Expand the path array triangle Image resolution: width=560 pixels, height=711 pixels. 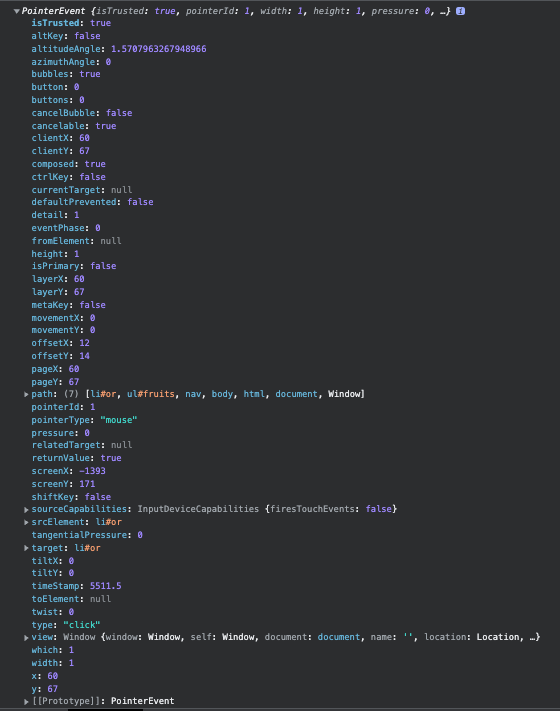click(26, 394)
